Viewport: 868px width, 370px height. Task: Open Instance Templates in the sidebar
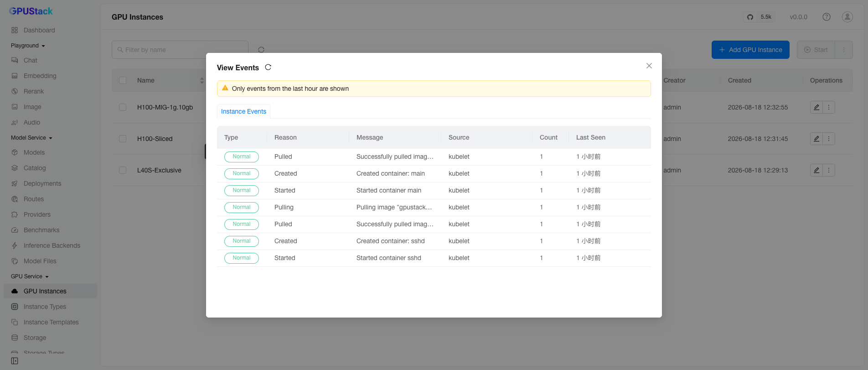(x=50, y=322)
